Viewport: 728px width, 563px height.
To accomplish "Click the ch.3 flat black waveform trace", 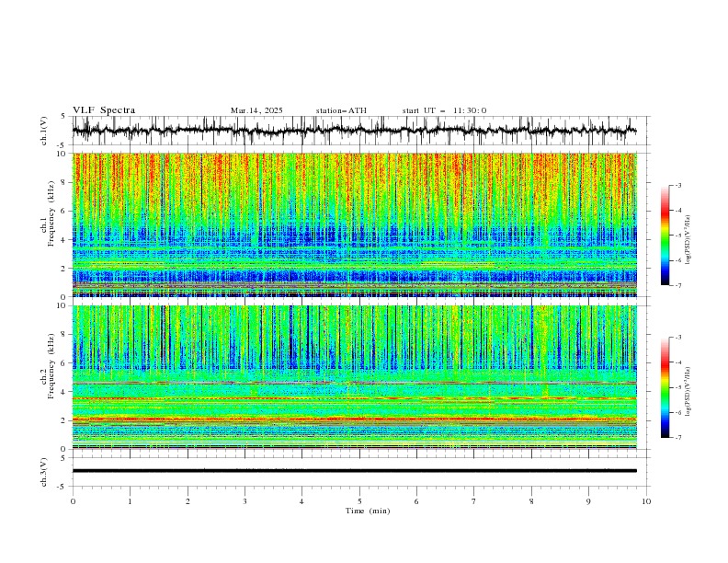I will (354, 471).
